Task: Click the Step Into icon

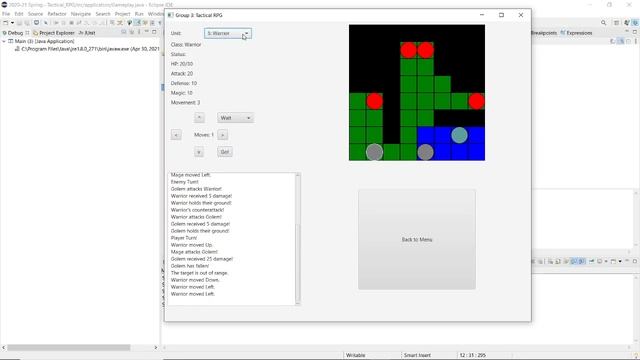Action: pyautogui.click(x=87, y=23)
